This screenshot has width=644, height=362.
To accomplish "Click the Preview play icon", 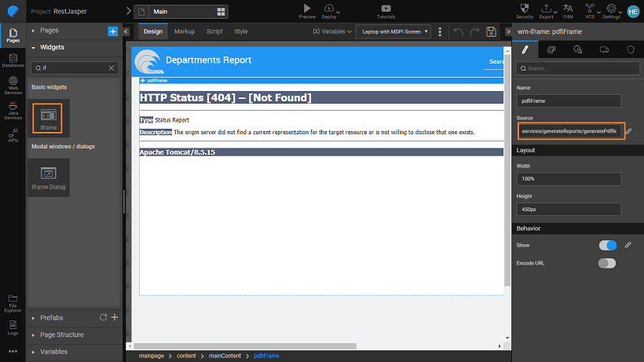I will pos(306,8).
